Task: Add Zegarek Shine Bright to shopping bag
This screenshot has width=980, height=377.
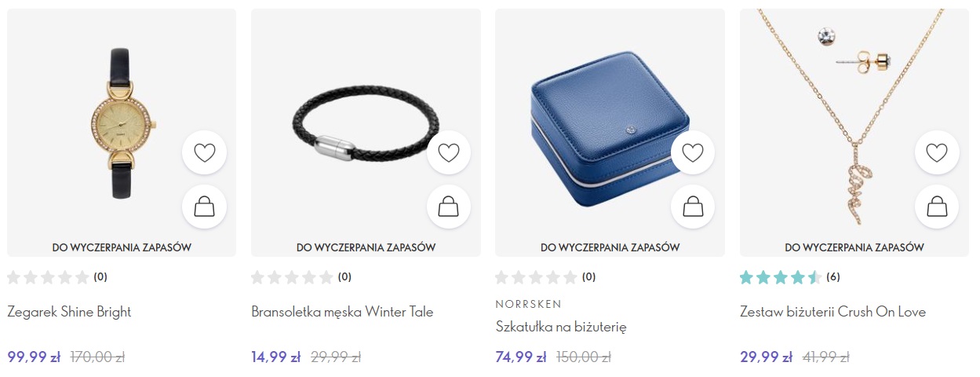Action: pos(204,207)
